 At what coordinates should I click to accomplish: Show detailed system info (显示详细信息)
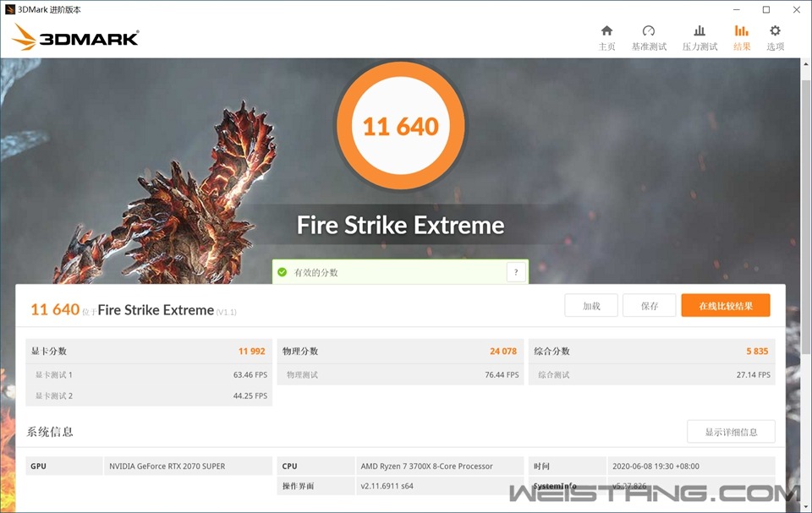(x=731, y=432)
